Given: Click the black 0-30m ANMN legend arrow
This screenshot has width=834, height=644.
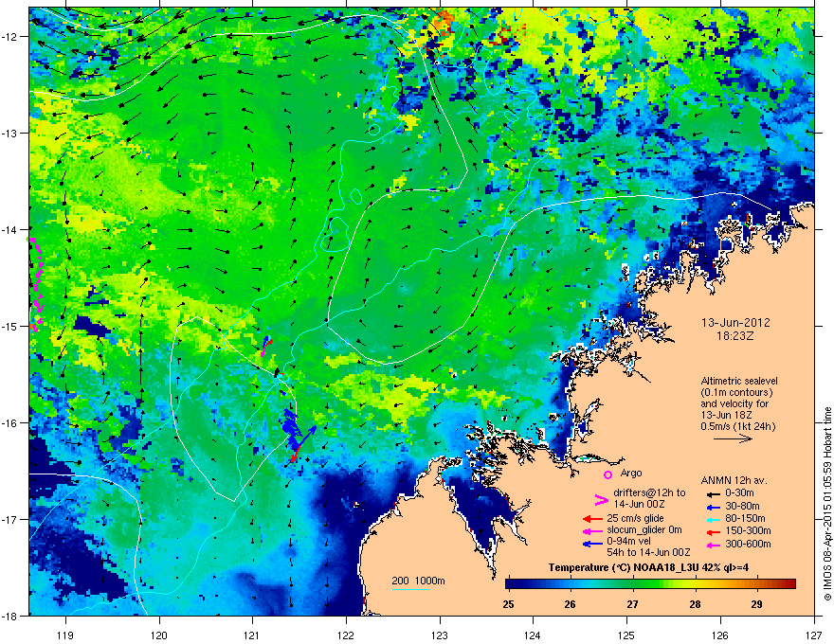Looking at the screenshot, I should pyautogui.click(x=713, y=493).
